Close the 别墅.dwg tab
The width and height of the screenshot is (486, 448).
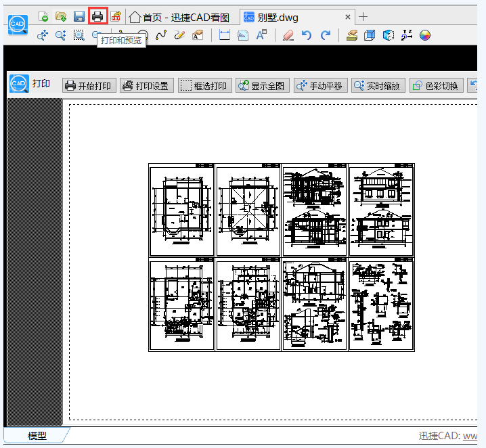point(349,17)
